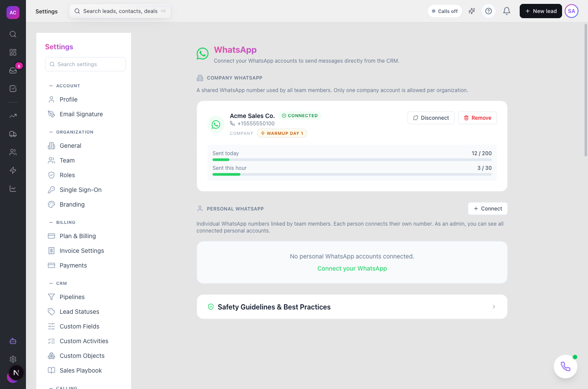The image size is (588, 389).
Task: Open the SA user avatar menu
Action: pos(572,11)
